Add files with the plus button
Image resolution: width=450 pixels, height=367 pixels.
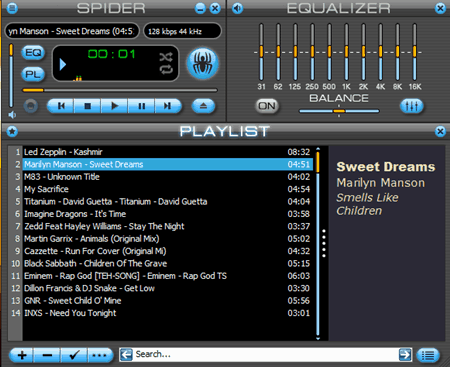pyautogui.click(x=21, y=355)
